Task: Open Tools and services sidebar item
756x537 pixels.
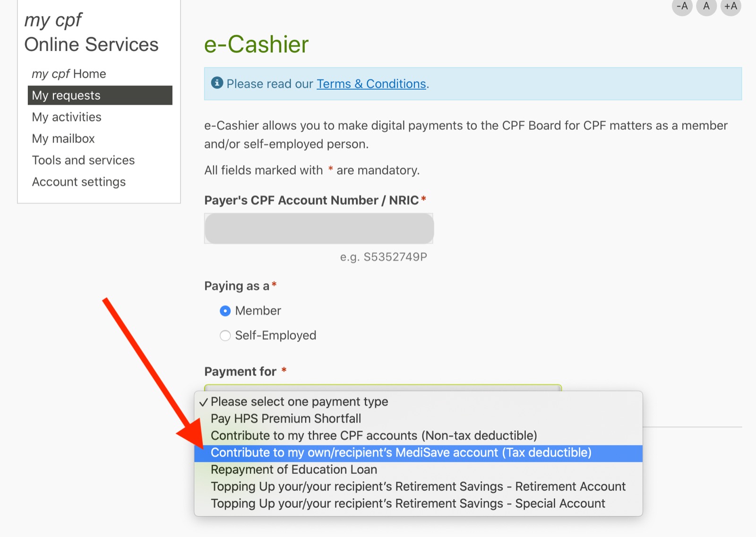Action: click(x=83, y=161)
